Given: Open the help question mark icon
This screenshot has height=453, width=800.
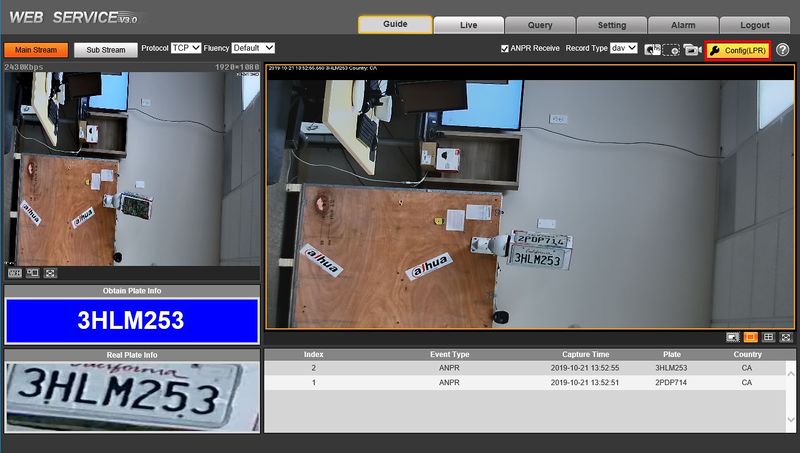Looking at the screenshot, I should click(782, 50).
